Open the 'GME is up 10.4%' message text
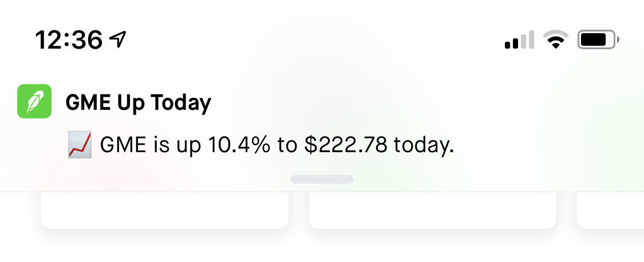Image resolution: width=644 pixels, height=262 pixels. (277, 145)
